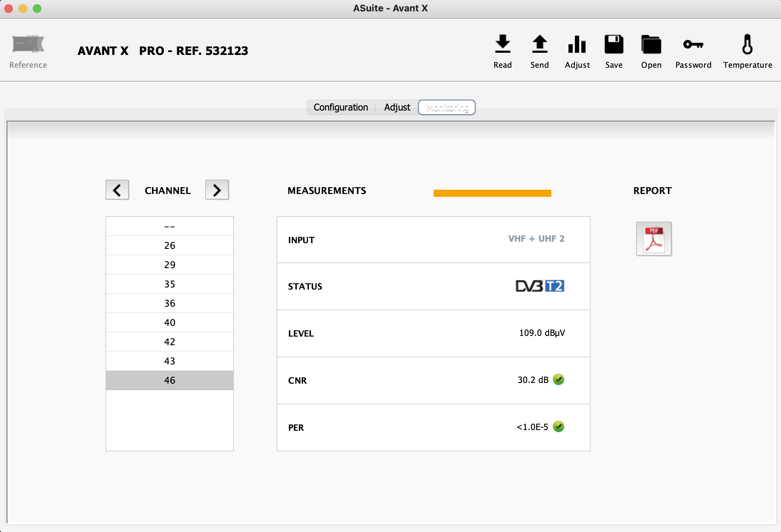Choose channel 42 from list

click(170, 342)
